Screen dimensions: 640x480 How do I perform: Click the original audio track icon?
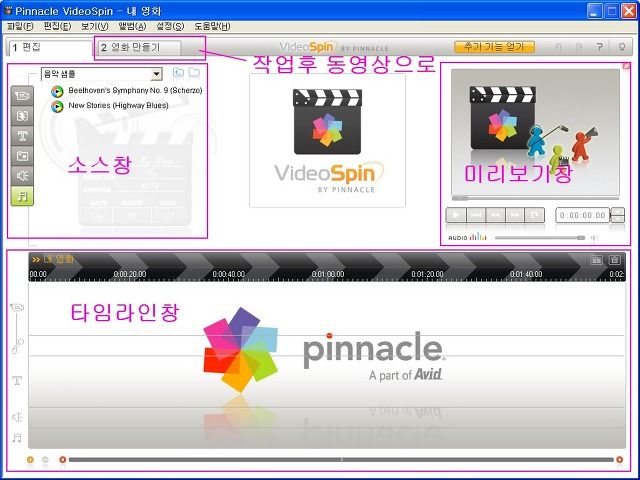[x=18, y=345]
